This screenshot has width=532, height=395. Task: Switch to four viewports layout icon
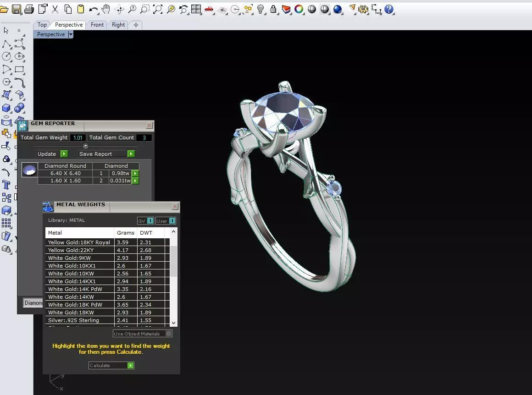[196, 9]
